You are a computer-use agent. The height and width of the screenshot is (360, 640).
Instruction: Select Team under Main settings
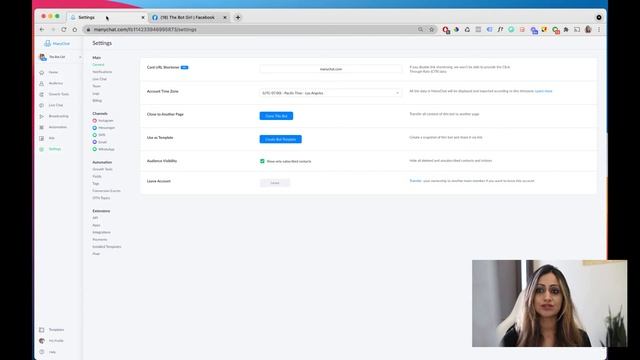click(x=96, y=86)
